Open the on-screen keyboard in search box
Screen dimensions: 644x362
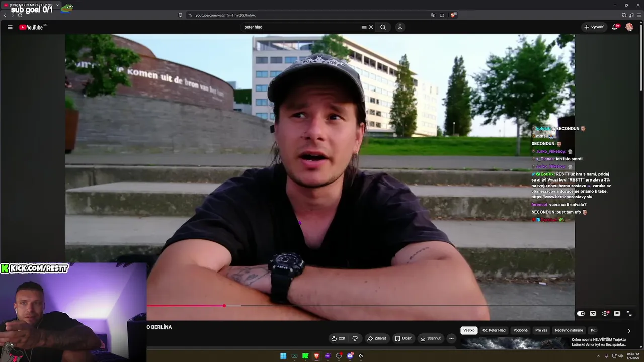pos(364,27)
